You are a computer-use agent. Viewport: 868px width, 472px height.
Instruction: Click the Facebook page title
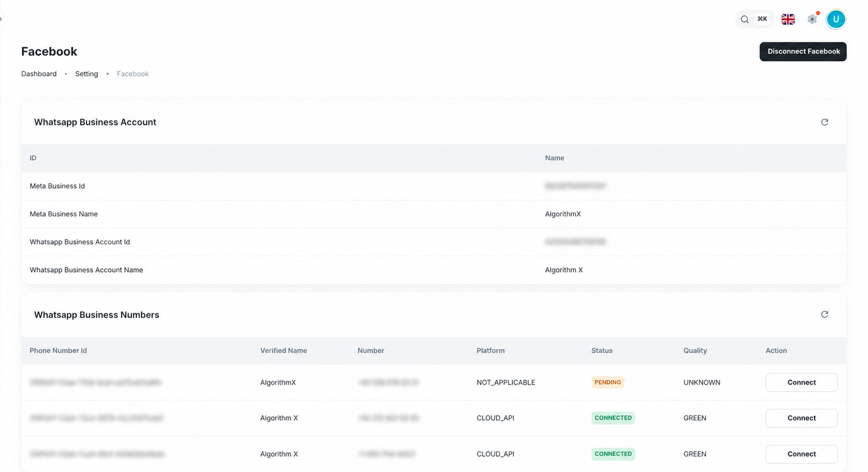[x=49, y=52]
